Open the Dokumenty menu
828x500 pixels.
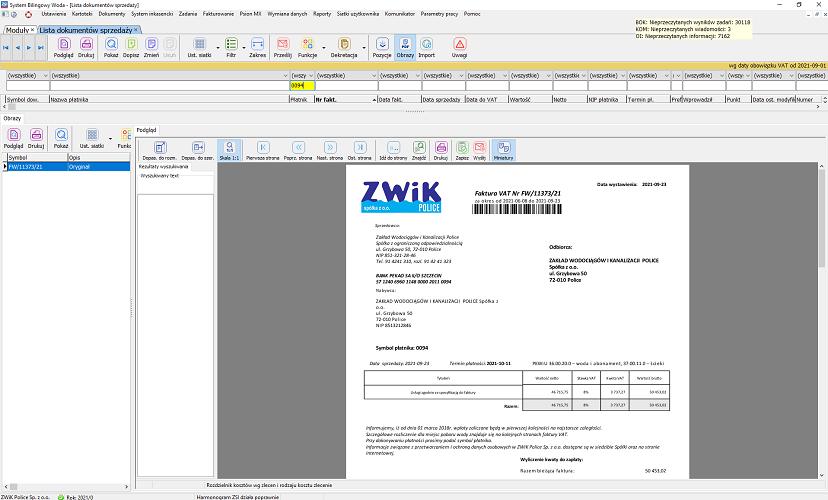pyautogui.click(x=112, y=14)
